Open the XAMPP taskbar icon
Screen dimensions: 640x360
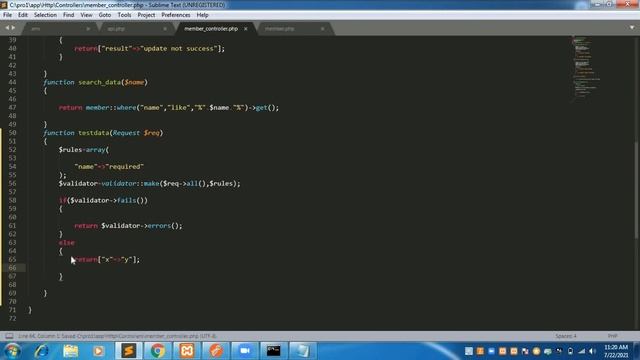[187, 351]
